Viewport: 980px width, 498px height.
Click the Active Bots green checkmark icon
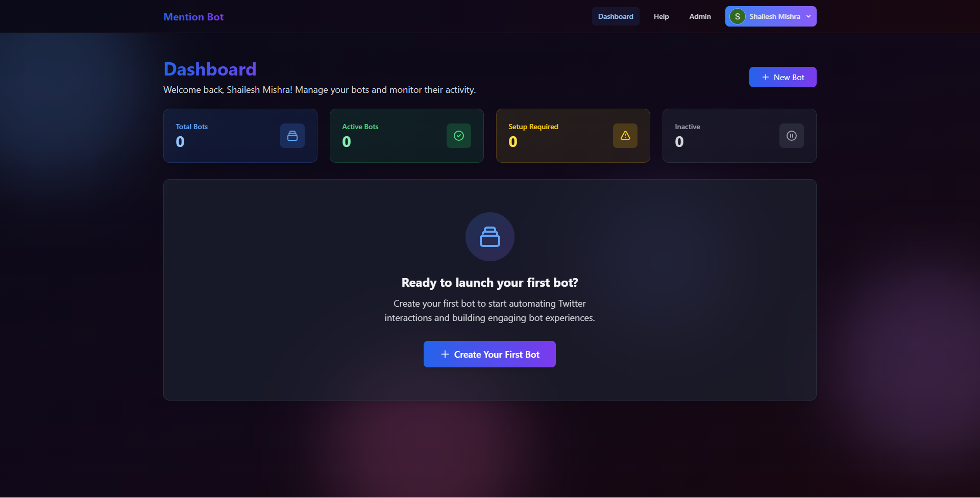click(x=459, y=136)
